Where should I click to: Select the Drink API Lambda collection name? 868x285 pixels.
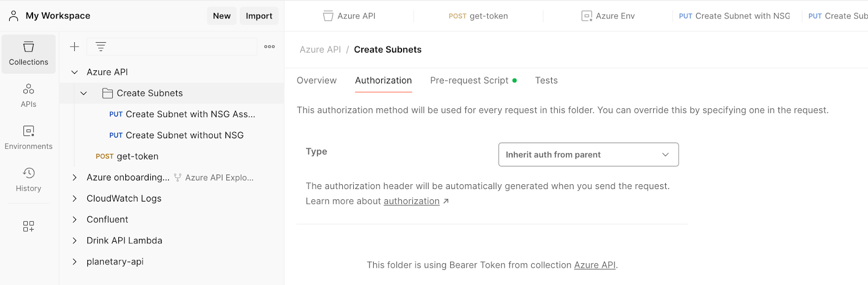pos(124,241)
